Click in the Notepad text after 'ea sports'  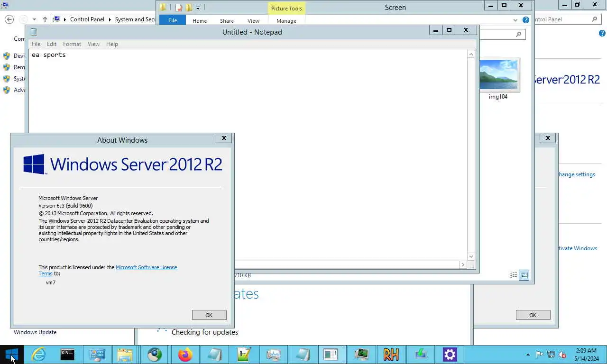67,55
